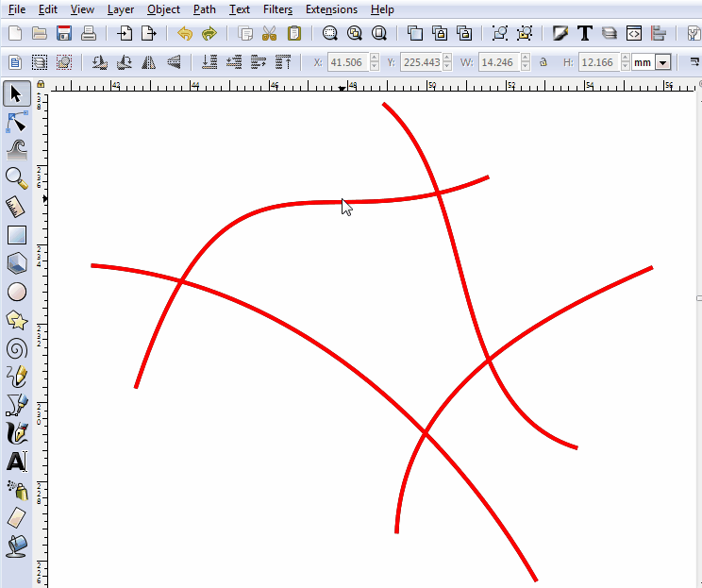The image size is (702, 588).
Task: Select the Measure ruler tool
Action: click(x=17, y=207)
